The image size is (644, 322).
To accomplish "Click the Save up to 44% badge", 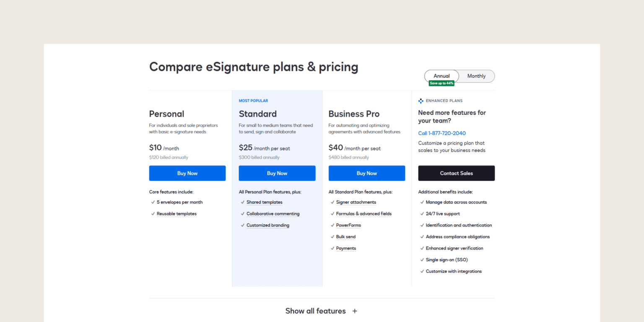I will point(441,83).
